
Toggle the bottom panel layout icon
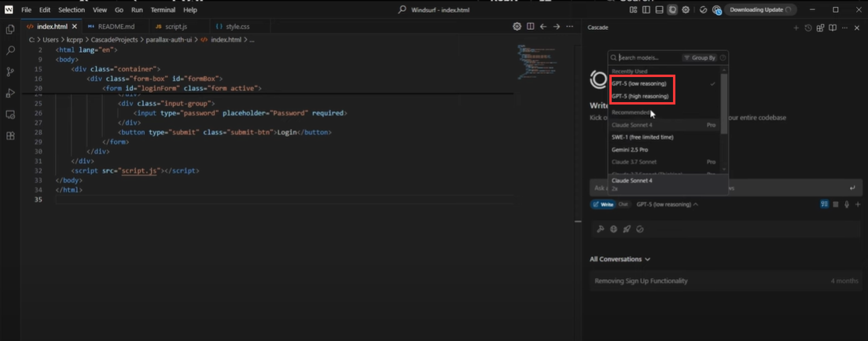(659, 10)
